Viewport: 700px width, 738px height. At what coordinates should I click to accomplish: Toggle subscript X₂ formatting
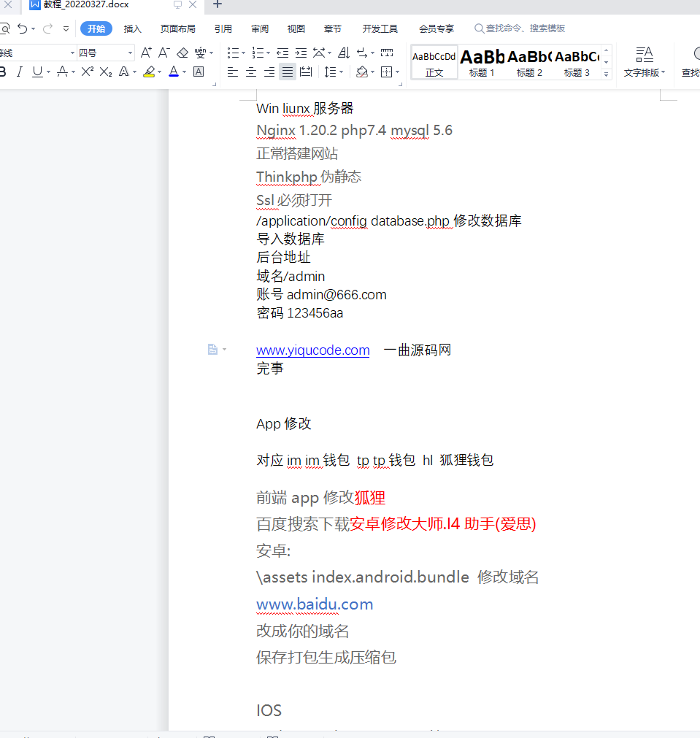pos(106,72)
